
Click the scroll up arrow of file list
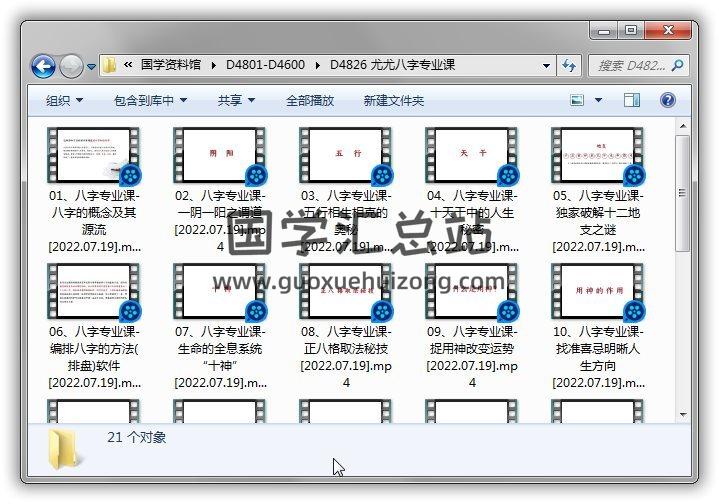[x=683, y=126]
